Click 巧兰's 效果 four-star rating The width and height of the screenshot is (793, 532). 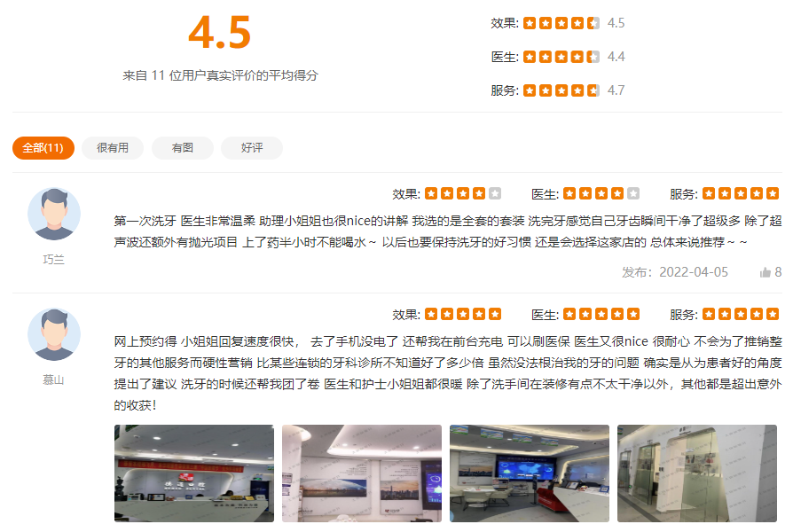coord(463,193)
